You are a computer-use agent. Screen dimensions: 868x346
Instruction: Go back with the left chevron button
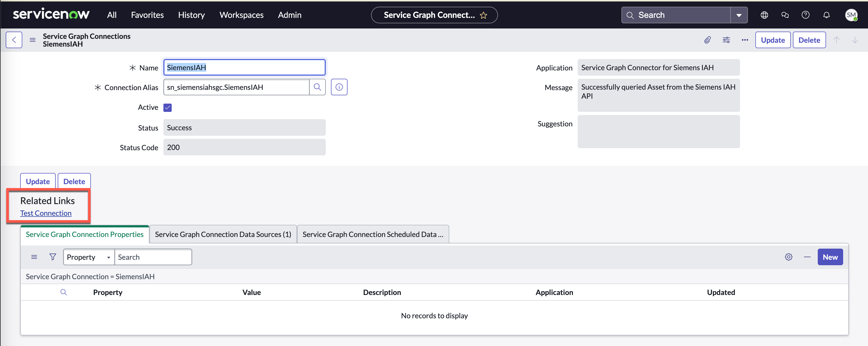click(x=14, y=40)
